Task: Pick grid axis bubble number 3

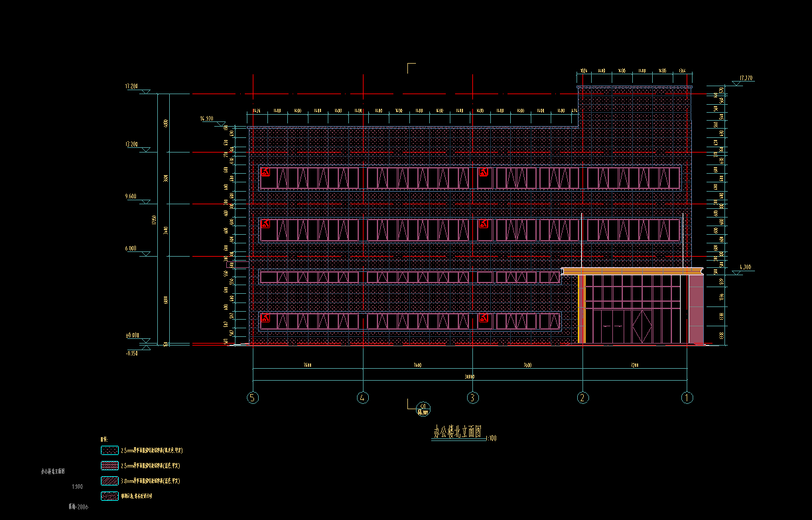Action: (472, 398)
